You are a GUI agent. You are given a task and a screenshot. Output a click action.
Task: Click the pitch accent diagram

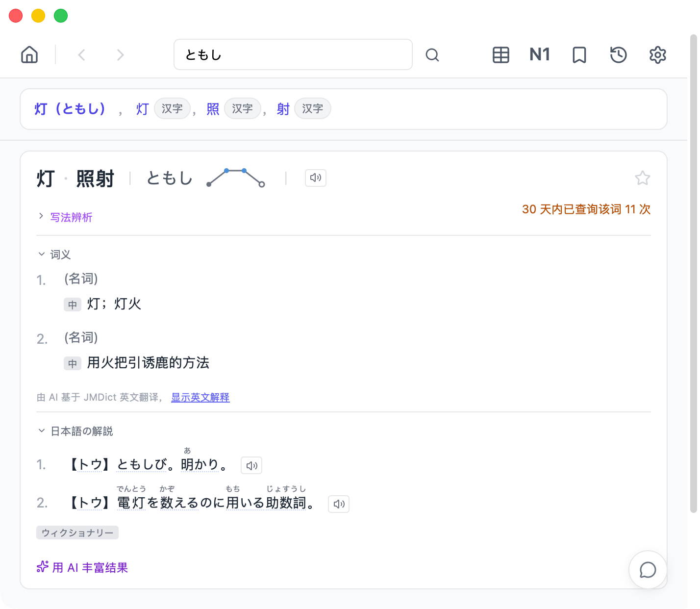pos(236,178)
